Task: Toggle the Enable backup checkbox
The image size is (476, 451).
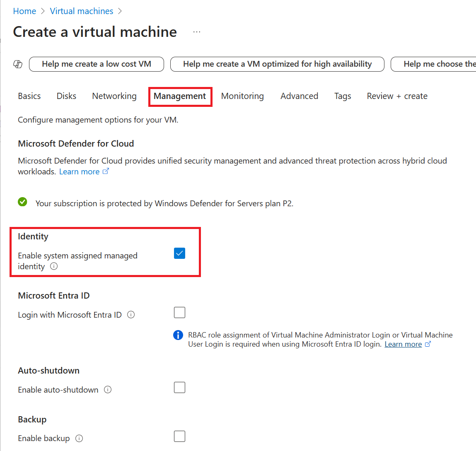Action: tap(179, 436)
